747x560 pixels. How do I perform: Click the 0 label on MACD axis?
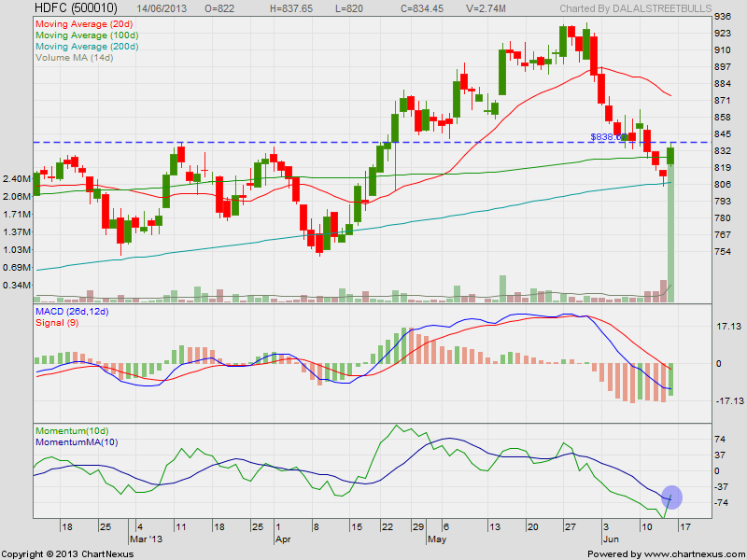tap(719, 364)
